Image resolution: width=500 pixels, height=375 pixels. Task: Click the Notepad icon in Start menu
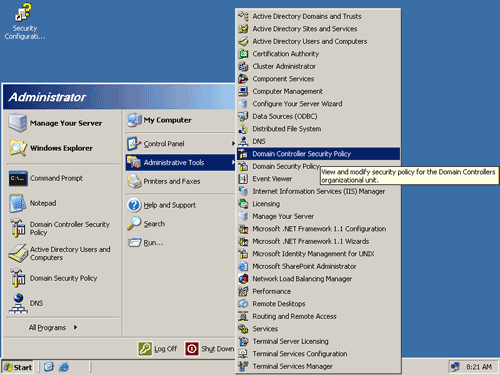pyautogui.click(x=18, y=203)
